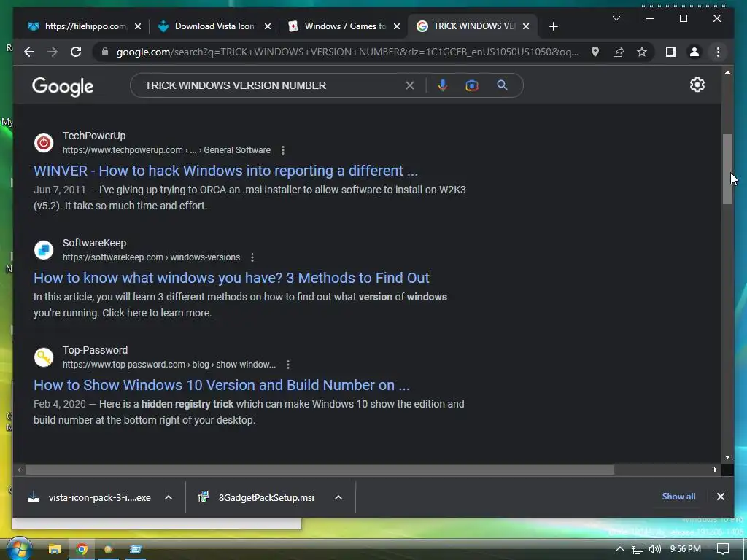The image size is (747, 560).
Task: Click the 9:56 PM clock
Action: click(x=685, y=549)
